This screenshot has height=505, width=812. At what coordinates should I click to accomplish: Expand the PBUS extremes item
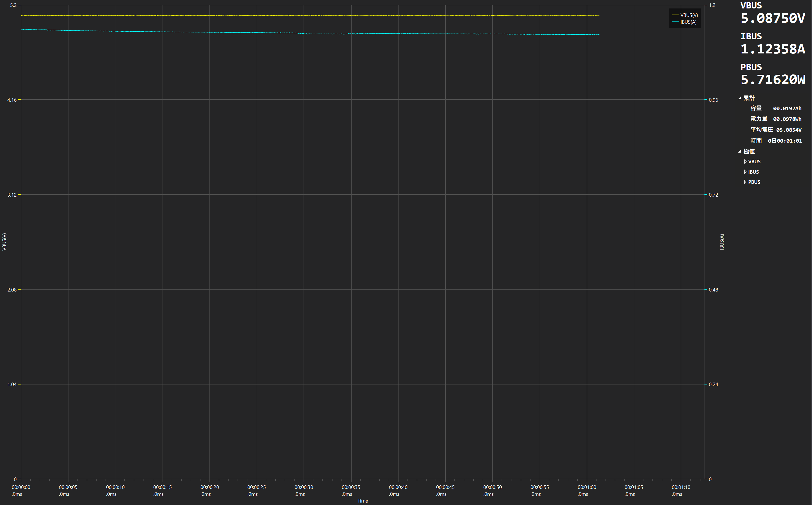745,182
